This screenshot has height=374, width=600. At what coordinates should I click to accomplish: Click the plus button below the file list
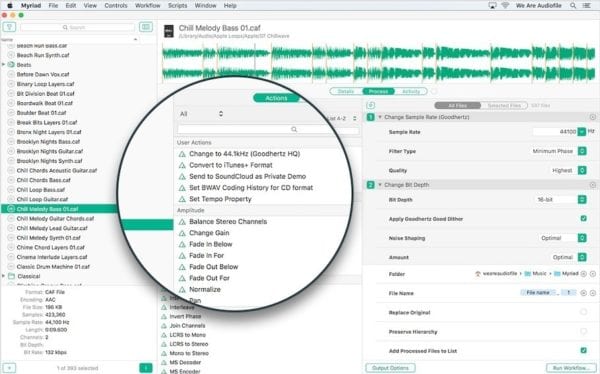[x=9, y=368]
